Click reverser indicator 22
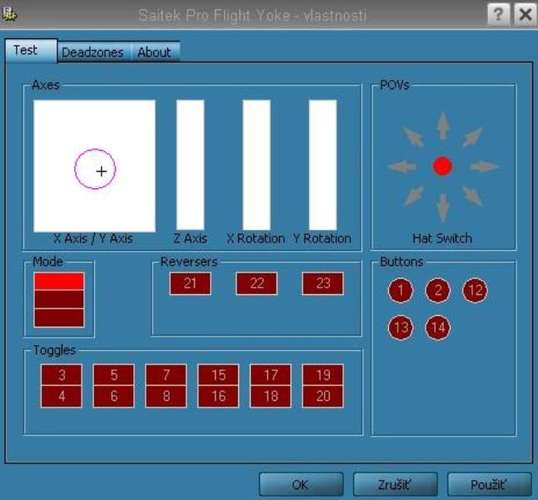538x500 pixels. (x=256, y=283)
